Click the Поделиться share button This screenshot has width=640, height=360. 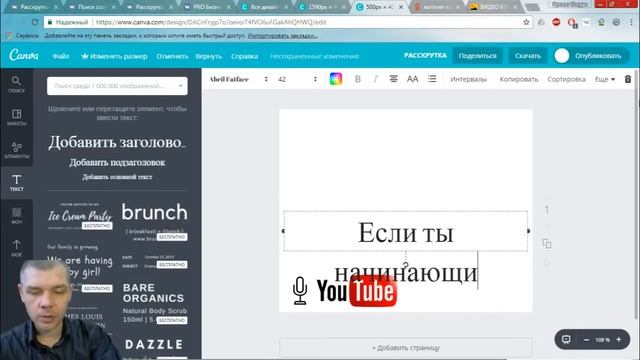pos(478,56)
